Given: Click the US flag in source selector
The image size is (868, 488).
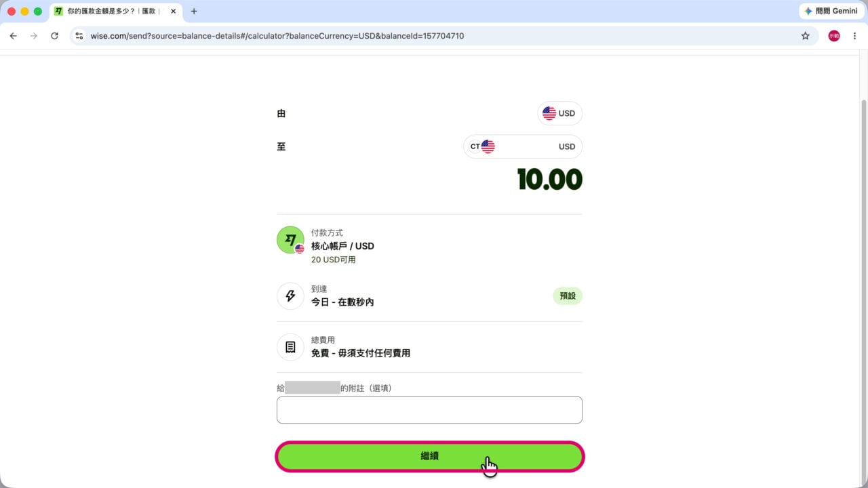Looking at the screenshot, I should click(549, 113).
